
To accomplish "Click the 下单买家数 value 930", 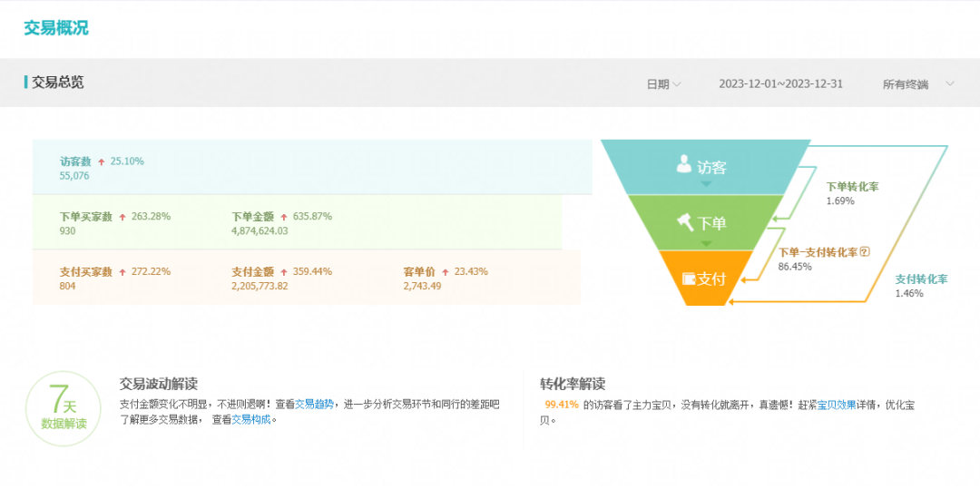I will click(x=67, y=231).
